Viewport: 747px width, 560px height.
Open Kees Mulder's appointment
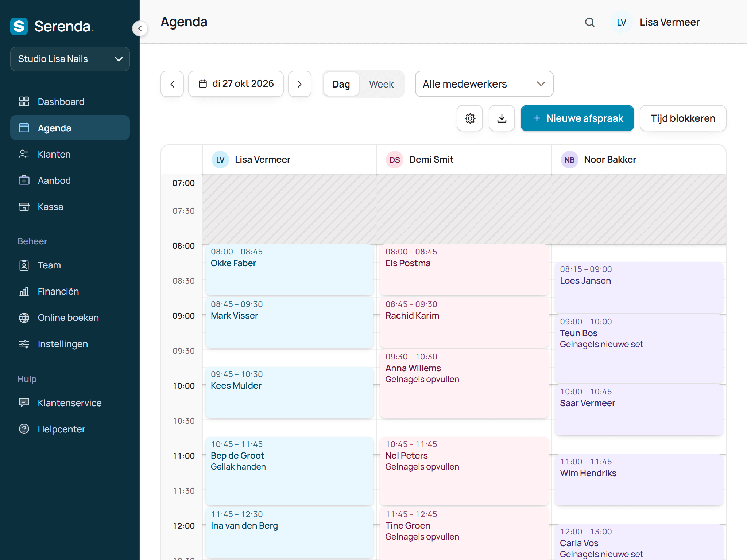(290, 392)
